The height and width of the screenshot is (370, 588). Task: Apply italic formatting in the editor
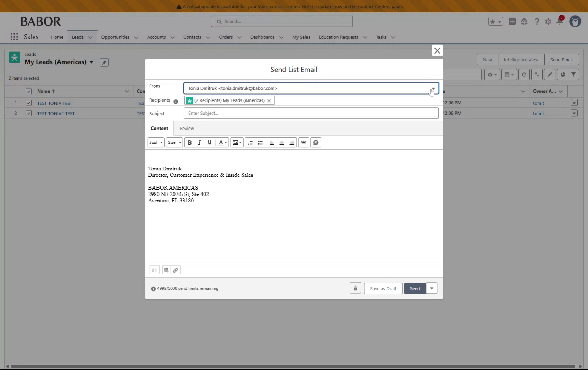(199, 142)
